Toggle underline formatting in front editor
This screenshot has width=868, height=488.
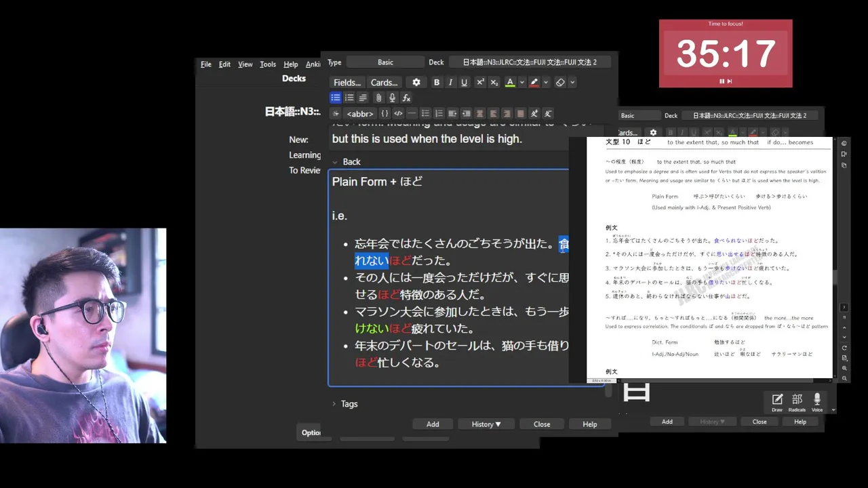click(465, 82)
